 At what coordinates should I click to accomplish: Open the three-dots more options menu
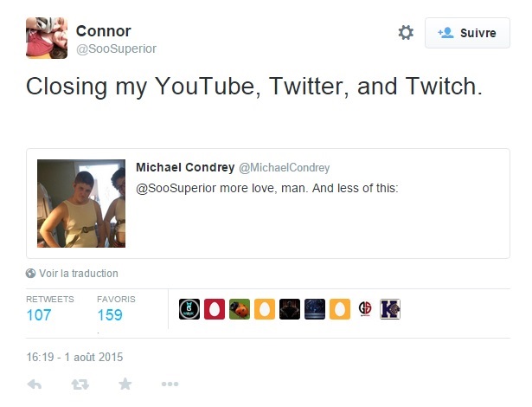coord(170,384)
